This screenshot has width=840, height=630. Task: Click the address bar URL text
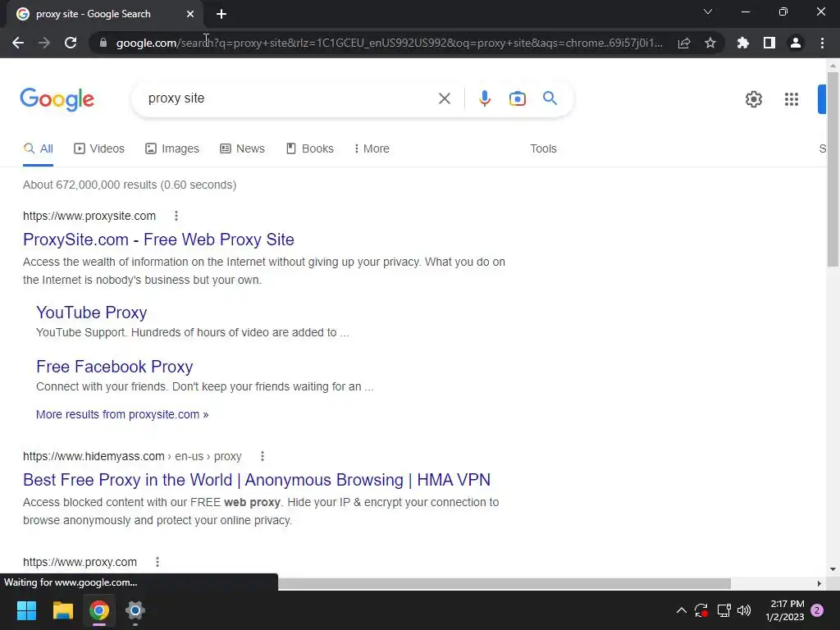pos(390,43)
